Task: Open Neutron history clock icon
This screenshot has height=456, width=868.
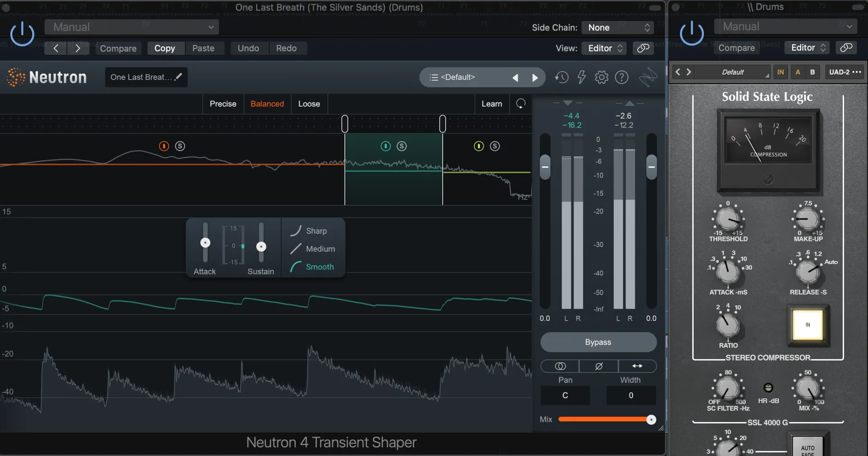Action: pyautogui.click(x=561, y=77)
